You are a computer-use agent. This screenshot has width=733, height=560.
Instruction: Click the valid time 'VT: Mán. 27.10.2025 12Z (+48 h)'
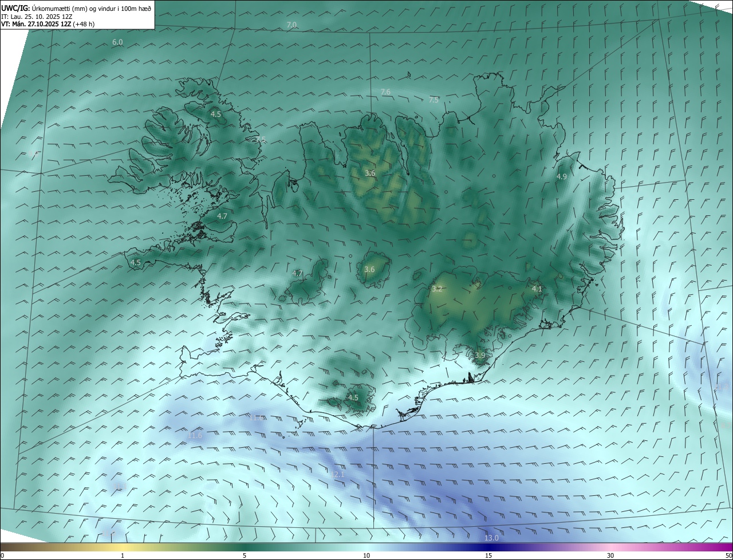[48, 24]
